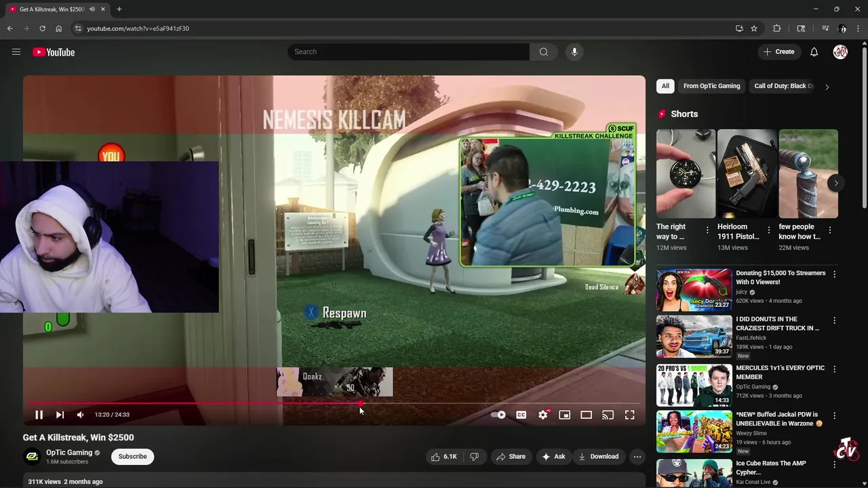Pause the video

pos(39,415)
